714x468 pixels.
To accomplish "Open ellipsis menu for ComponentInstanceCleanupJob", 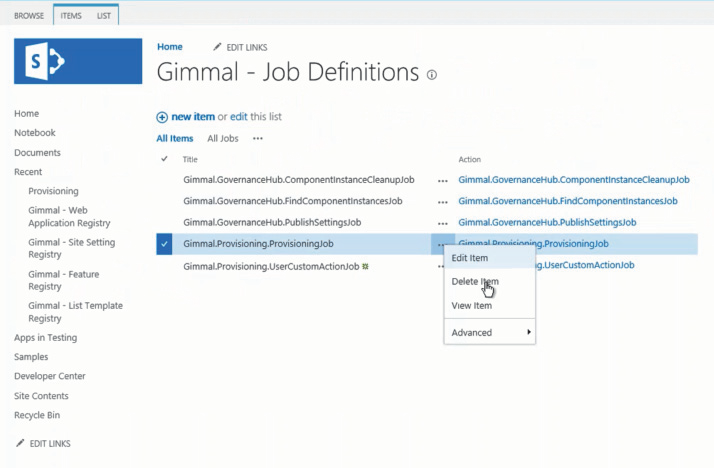I will [442, 180].
